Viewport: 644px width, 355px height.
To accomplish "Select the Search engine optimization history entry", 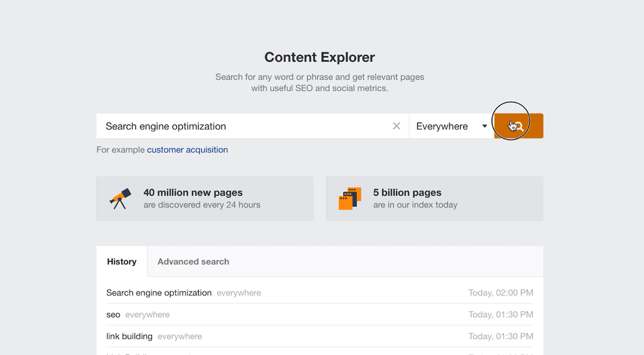I will point(159,293).
